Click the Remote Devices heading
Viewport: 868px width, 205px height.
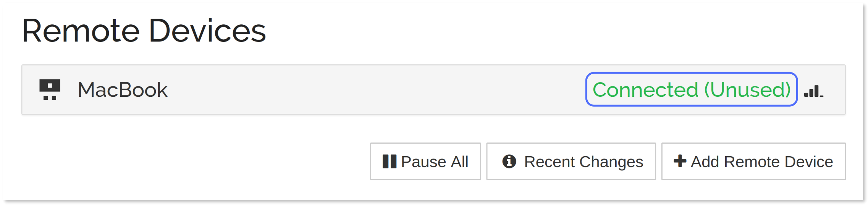(144, 30)
